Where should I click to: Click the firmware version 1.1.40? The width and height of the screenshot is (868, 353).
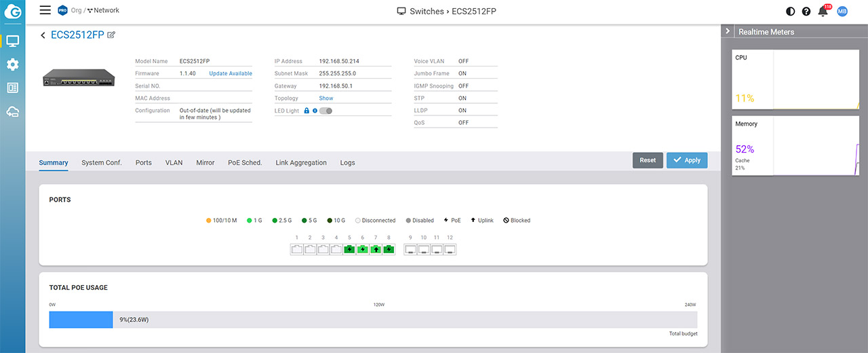coord(188,73)
